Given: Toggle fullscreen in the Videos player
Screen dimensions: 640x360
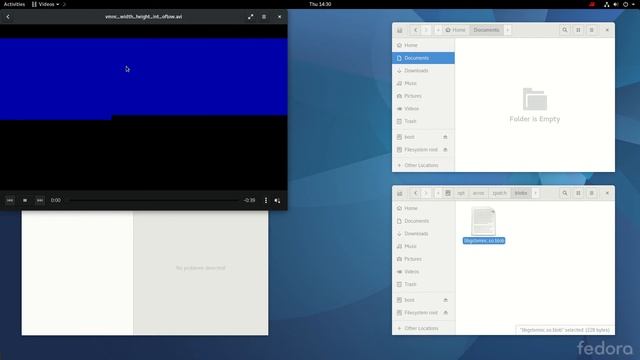Looking at the screenshot, I should click(x=250, y=17).
